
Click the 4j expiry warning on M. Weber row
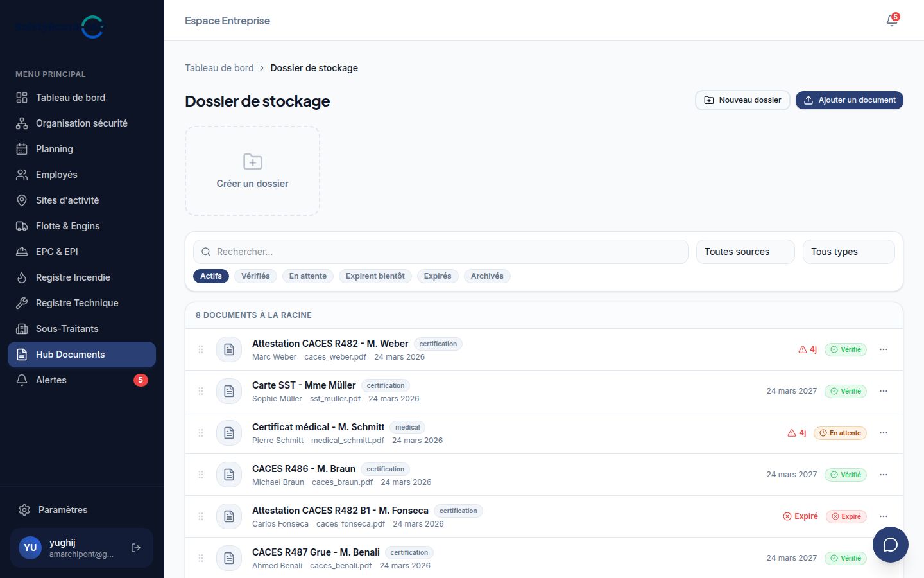click(807, 349)
